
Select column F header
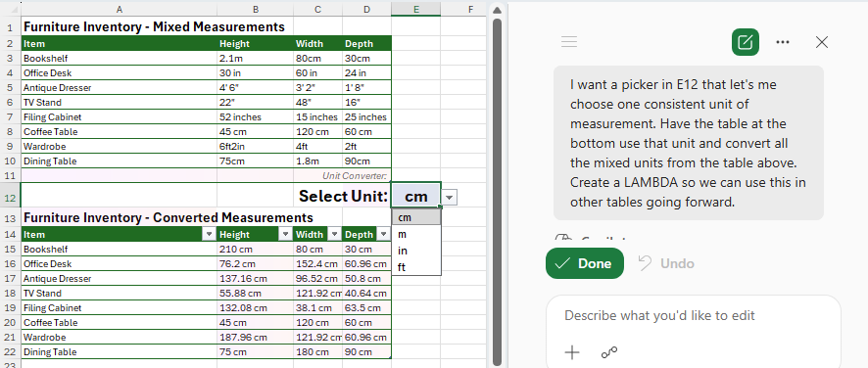[470, 9]
